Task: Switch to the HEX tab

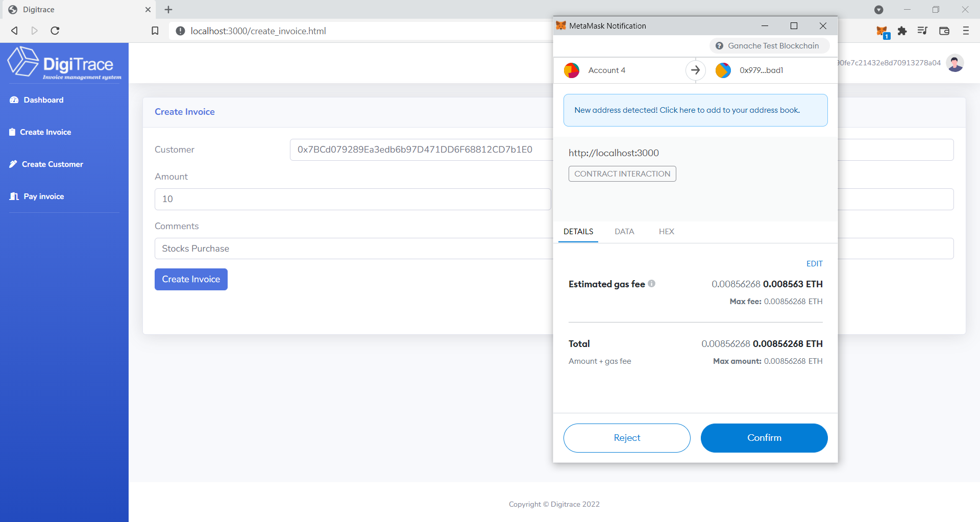Action: pos(667,232)
